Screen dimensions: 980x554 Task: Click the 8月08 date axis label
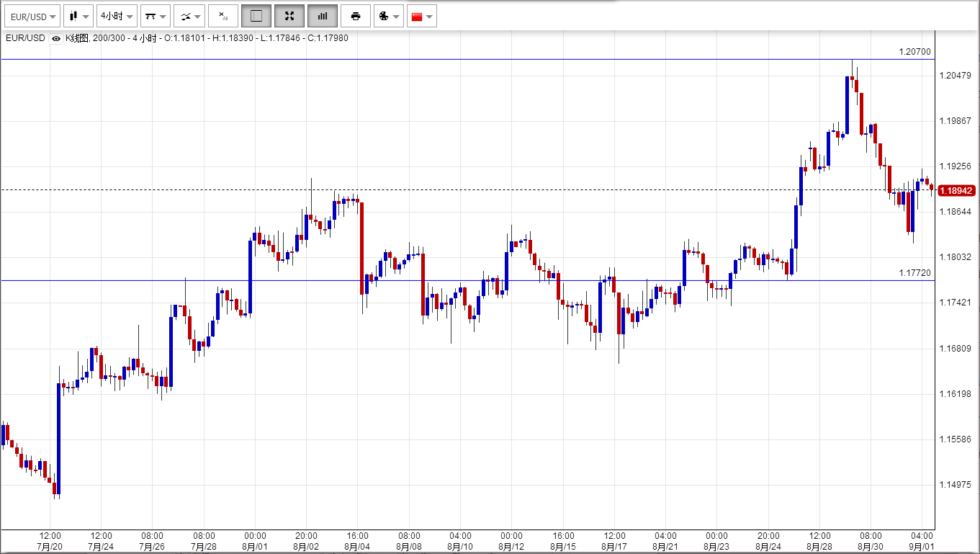pyautogui.click(x=409, y=547)
